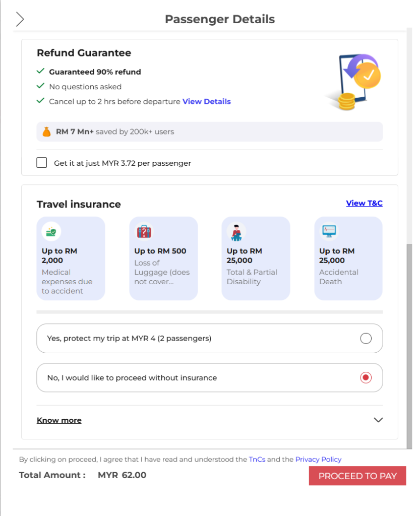Open the Know more section link
Viewport: 420px width, 516px height.
point(59,420)
